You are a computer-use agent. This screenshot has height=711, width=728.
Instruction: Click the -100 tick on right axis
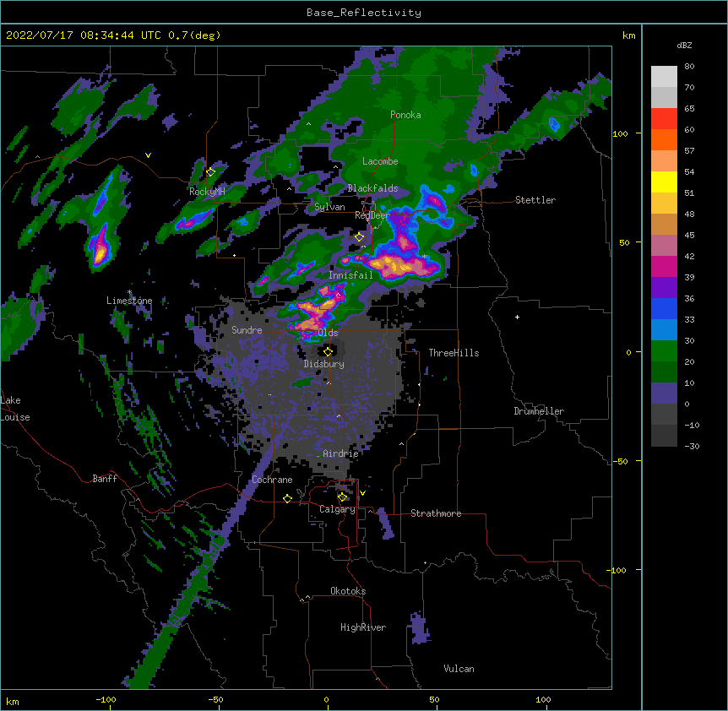pyautogui.click(x=617, y=570)
